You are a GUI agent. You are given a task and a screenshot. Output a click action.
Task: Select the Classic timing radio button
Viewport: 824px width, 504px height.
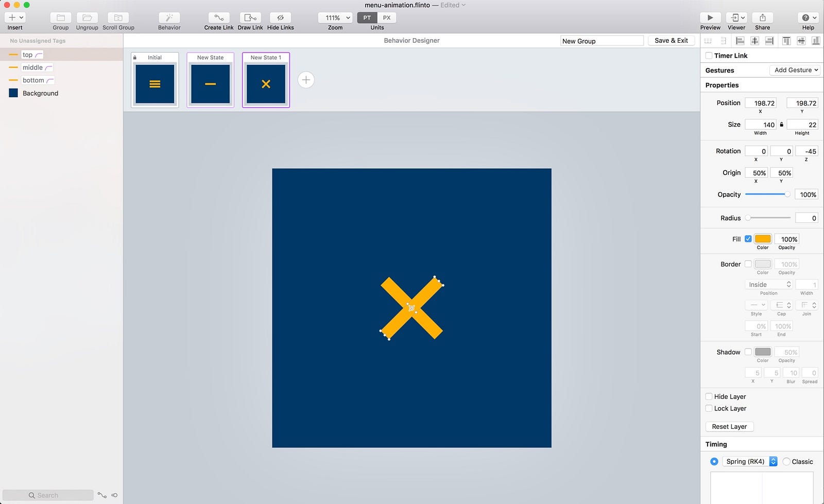tap(786, 462)
